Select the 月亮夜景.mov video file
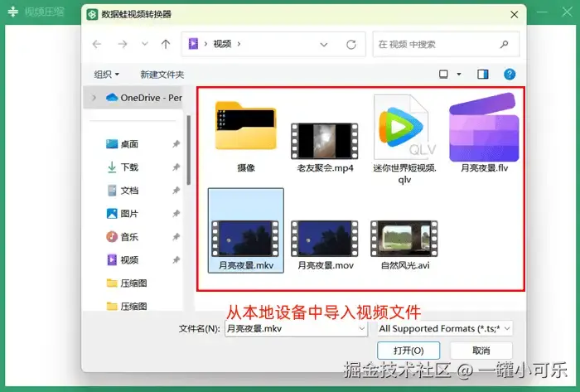Image resolution: width=580 pixels, height=392 pixels. click(325, 244)
